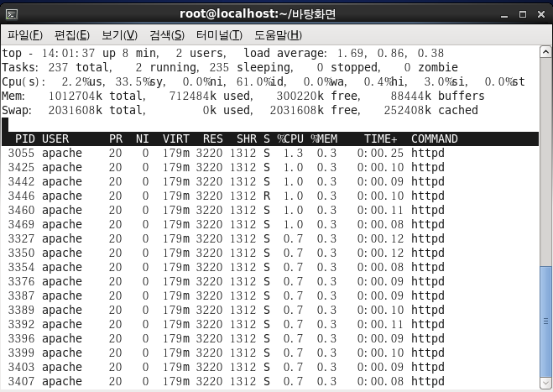
Task: Click '88444k buffers' text
Action: click(x=438, y=96)
